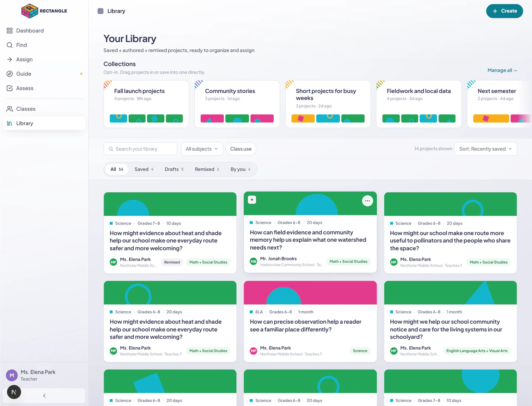
Task: Open the pollinators route project card
Action: tap(450, 233)
